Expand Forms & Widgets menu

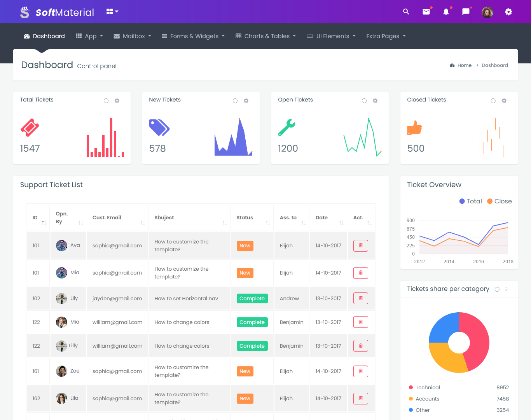point(193,36)
